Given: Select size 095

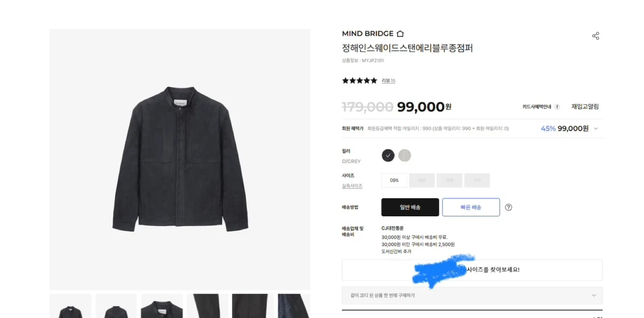Looking at the screenshot, I should 394,180.
